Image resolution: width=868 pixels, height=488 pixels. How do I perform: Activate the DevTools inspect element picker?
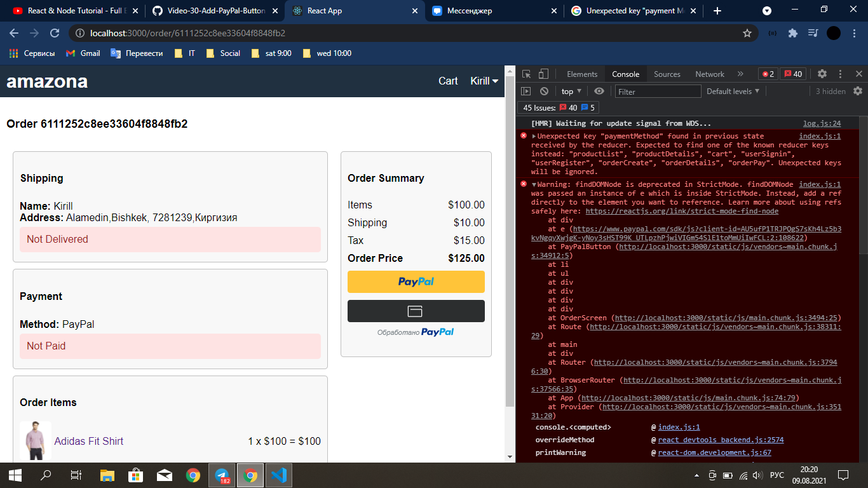click(x=527, y=74)
